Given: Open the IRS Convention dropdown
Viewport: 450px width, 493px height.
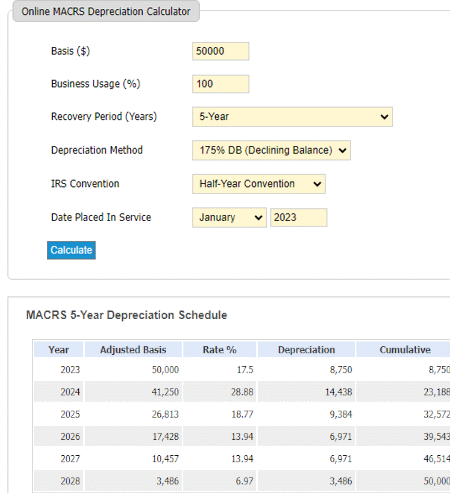Looking at the screenshot, I should (x=259, y=184).
